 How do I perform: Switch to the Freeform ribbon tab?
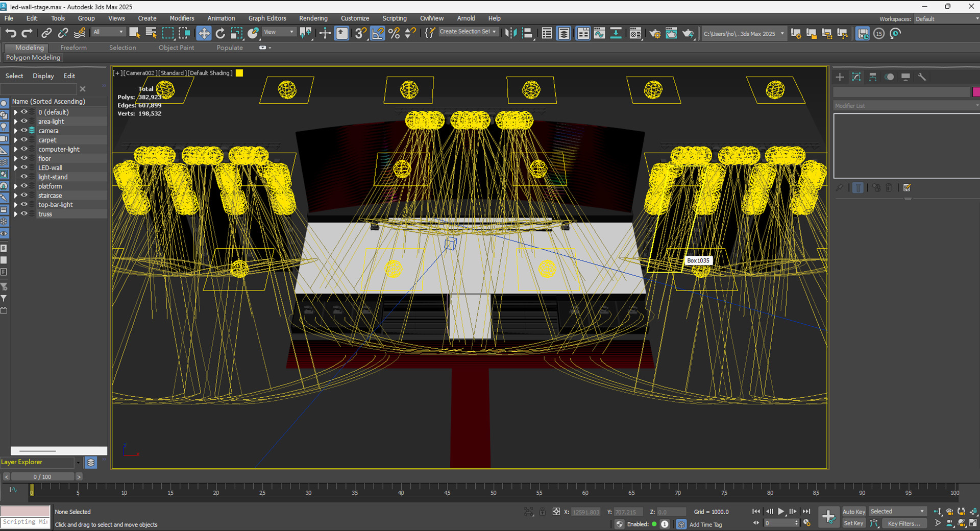pyautogui.click(x=73, y=47)
